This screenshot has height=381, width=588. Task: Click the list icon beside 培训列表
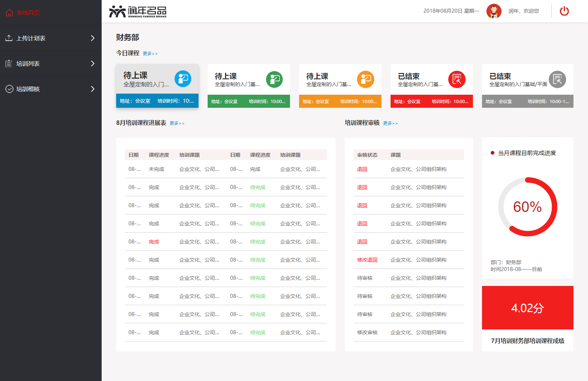coord(9,64)
